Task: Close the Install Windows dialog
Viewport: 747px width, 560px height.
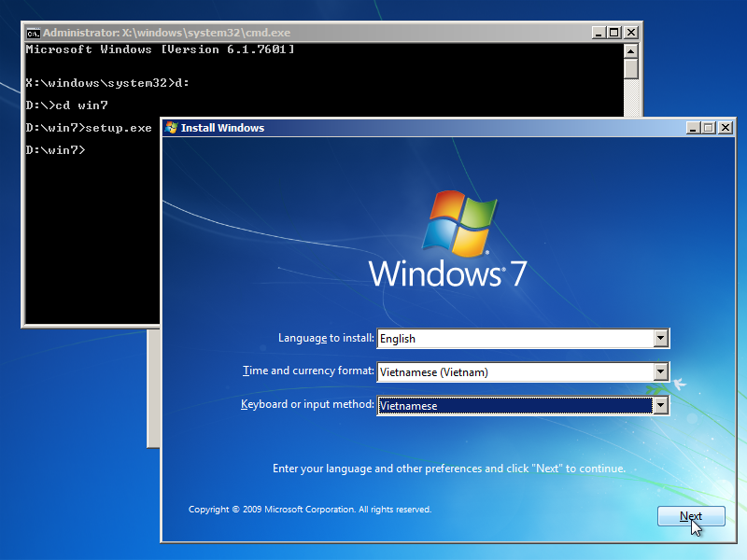Action: [x=724, y=128]
